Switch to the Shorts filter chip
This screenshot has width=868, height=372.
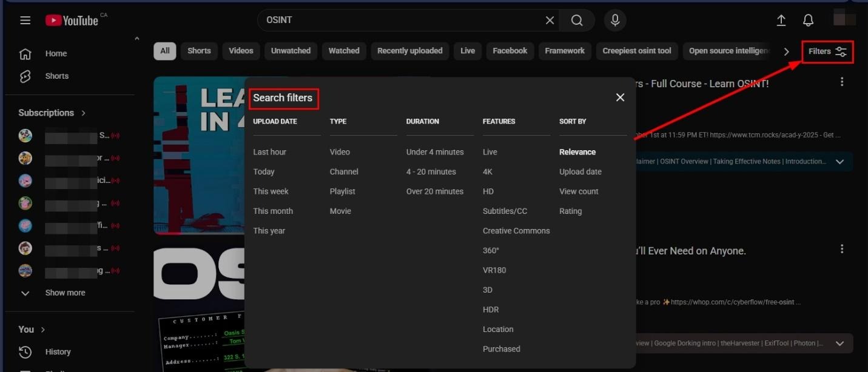click(199, 51)
